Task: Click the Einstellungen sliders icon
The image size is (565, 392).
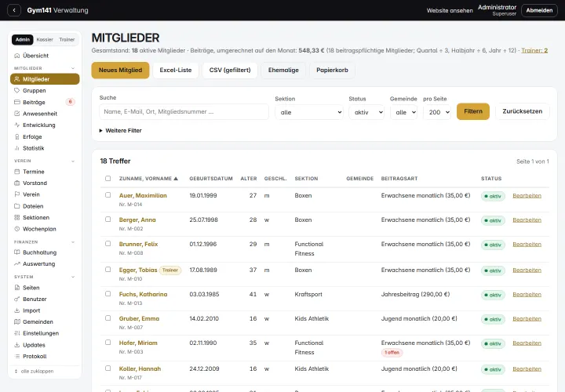Action: click(16, 333)
